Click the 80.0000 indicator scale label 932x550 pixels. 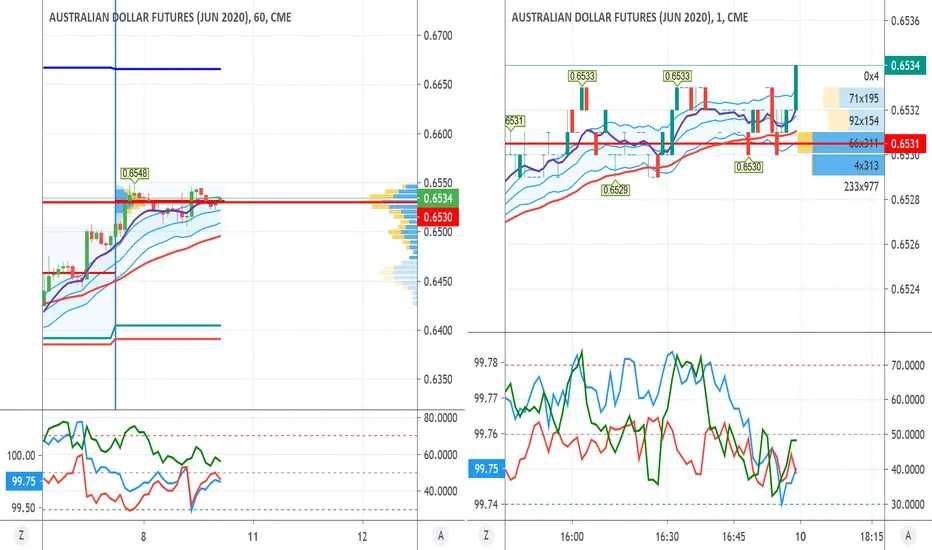click(x=440, y=418)
